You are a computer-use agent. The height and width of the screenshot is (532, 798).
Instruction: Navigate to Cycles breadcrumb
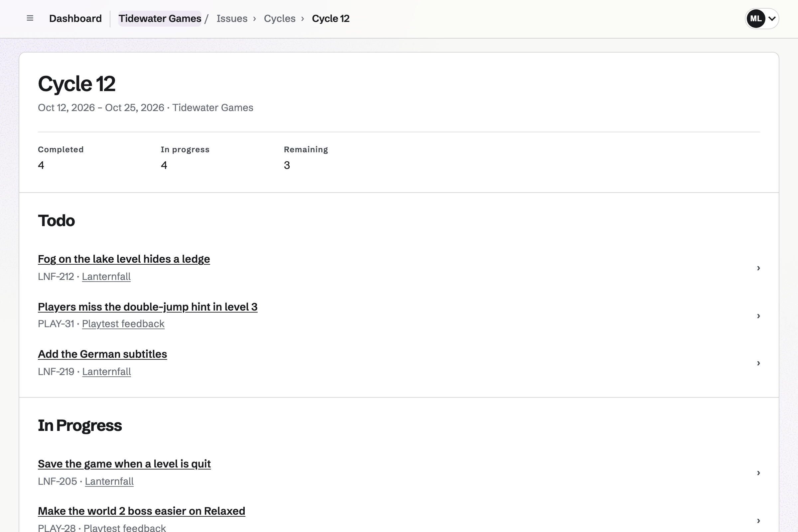[x=280, y=19]
